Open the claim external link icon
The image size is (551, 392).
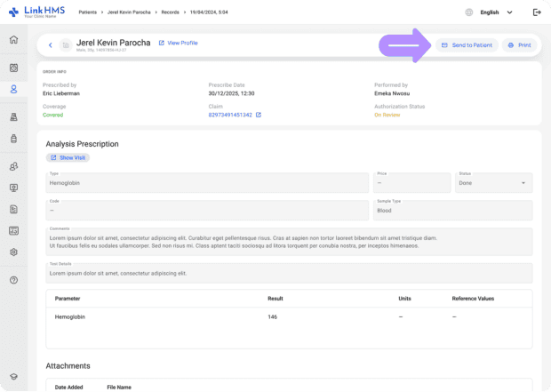coord(259,115)
